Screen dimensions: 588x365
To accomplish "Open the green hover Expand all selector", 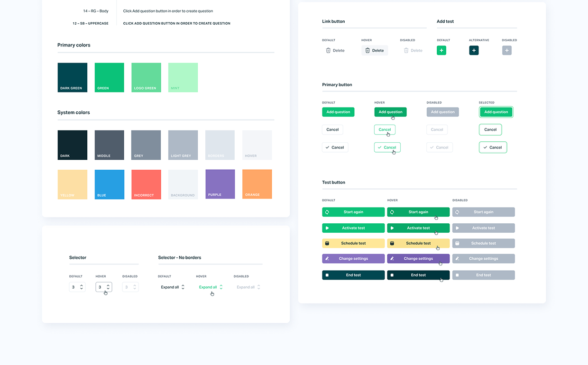I will (211, 287).
